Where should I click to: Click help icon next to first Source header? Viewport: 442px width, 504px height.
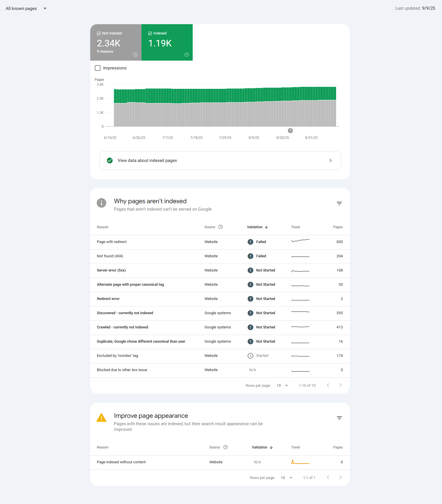[221, 227]
